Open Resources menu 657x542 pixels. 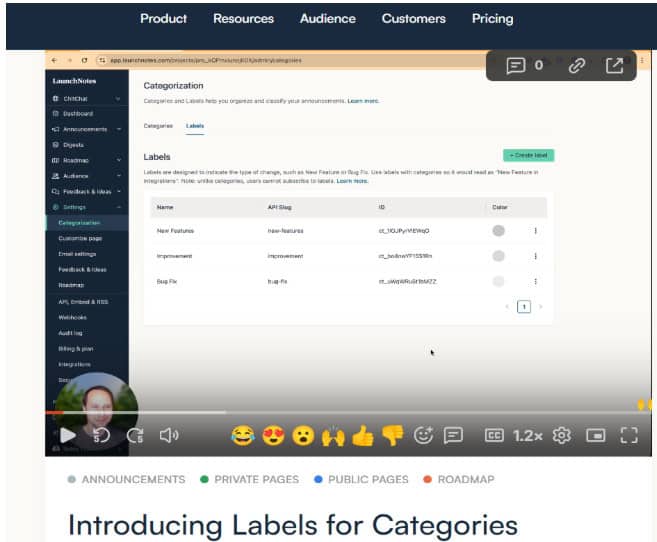click(x=243, y=18)
